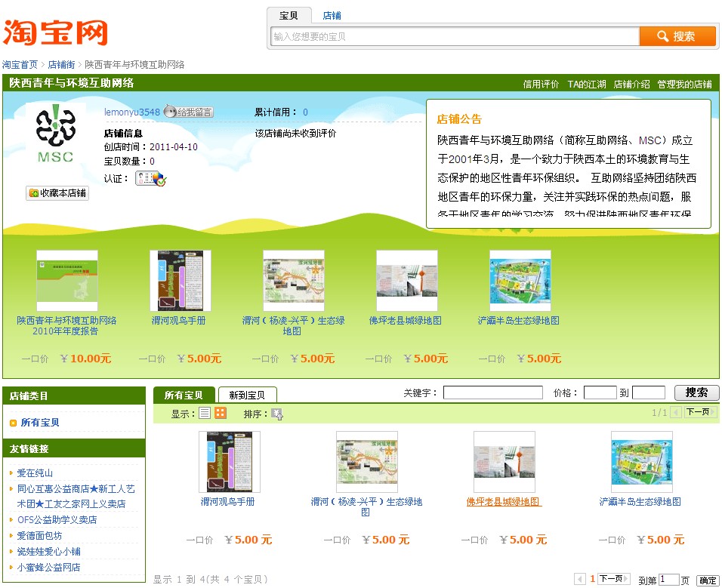Open featured link 陕西青年与环境互助网络2010年年度报告

(66, 325)
